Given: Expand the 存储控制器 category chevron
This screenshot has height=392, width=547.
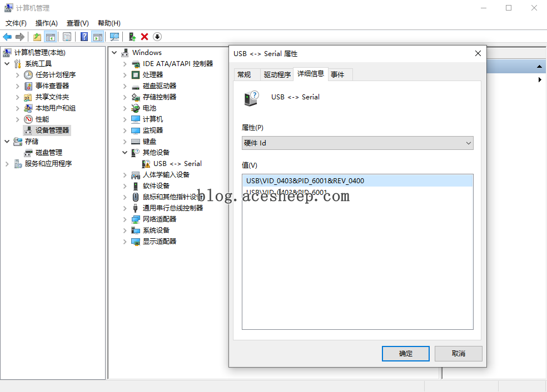Looking at the screenshot, I should [x=125, y=97].
